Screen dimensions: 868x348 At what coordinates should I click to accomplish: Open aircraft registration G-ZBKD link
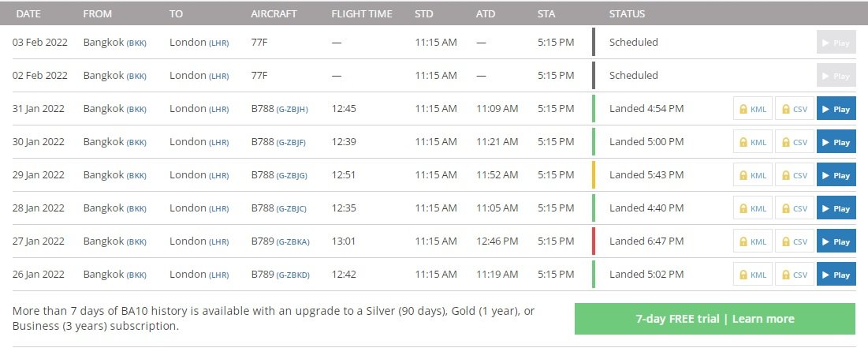(x=292, y=275)
